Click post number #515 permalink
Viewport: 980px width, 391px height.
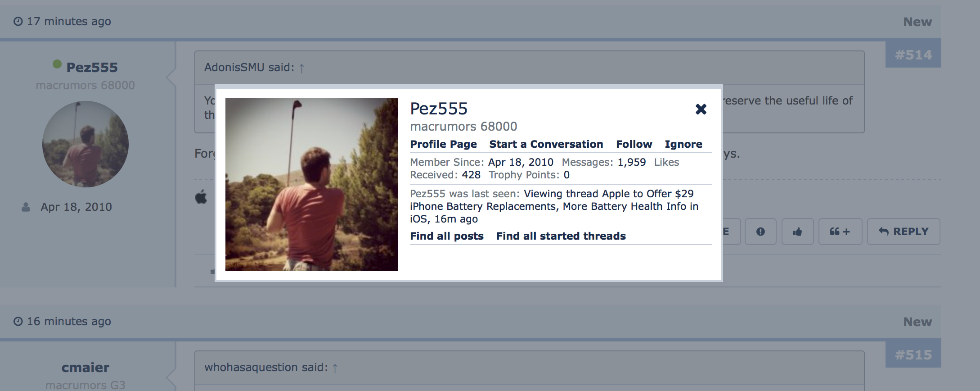[x=913, y=355]
